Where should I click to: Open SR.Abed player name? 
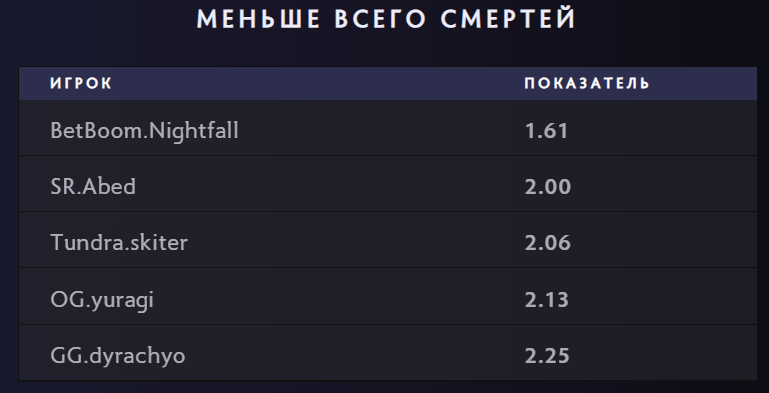point(93,187)
